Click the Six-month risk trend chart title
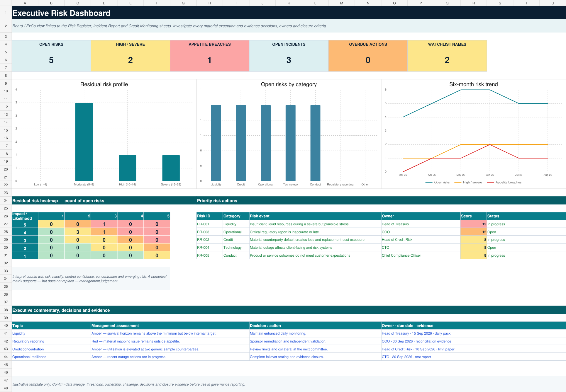 coord(474,84)
